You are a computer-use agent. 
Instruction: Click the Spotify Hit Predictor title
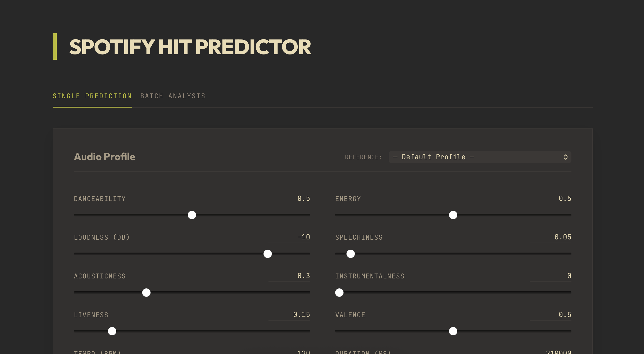[190, 47]
